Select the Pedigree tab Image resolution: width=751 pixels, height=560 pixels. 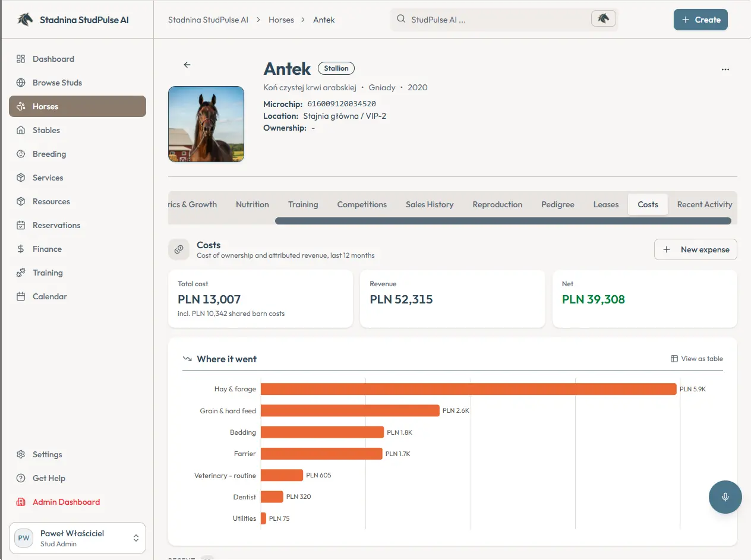pos(558,204)
